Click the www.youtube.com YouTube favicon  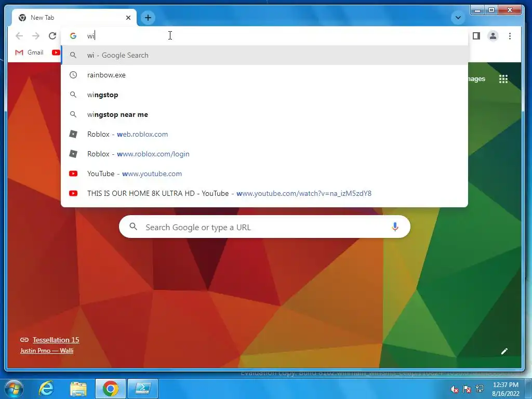coord(73,174)
